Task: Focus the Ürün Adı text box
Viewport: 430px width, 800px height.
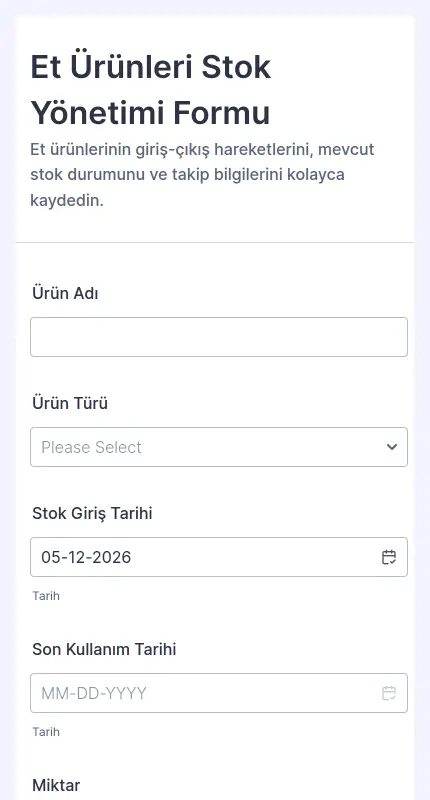Action: (x=219, y=337)
